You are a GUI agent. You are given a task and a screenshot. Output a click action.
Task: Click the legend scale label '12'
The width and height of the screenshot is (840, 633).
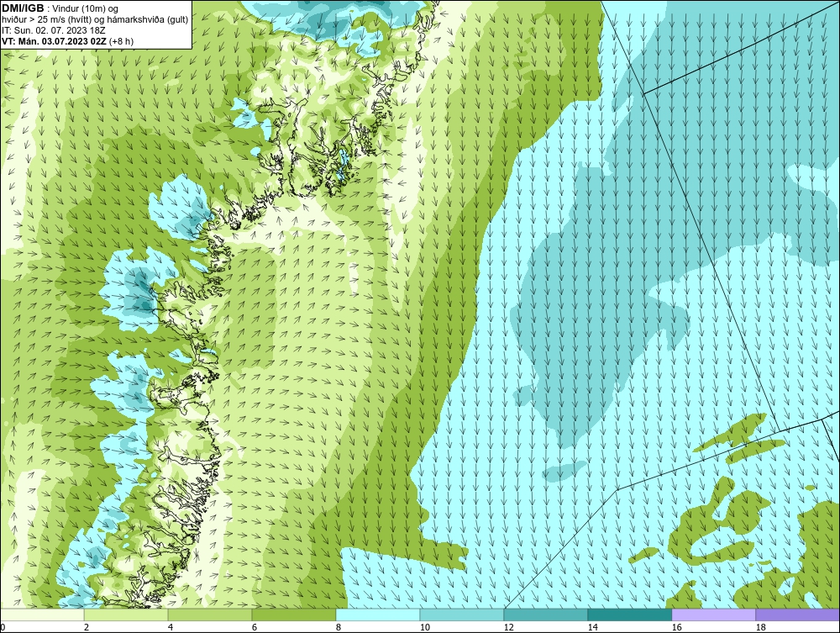tap(509, 627)
